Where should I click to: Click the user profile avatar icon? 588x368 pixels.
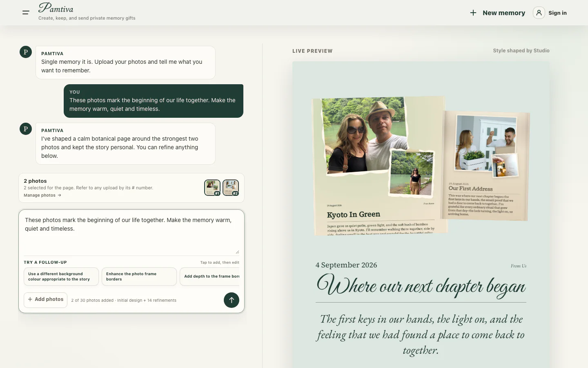click(539, 13)
